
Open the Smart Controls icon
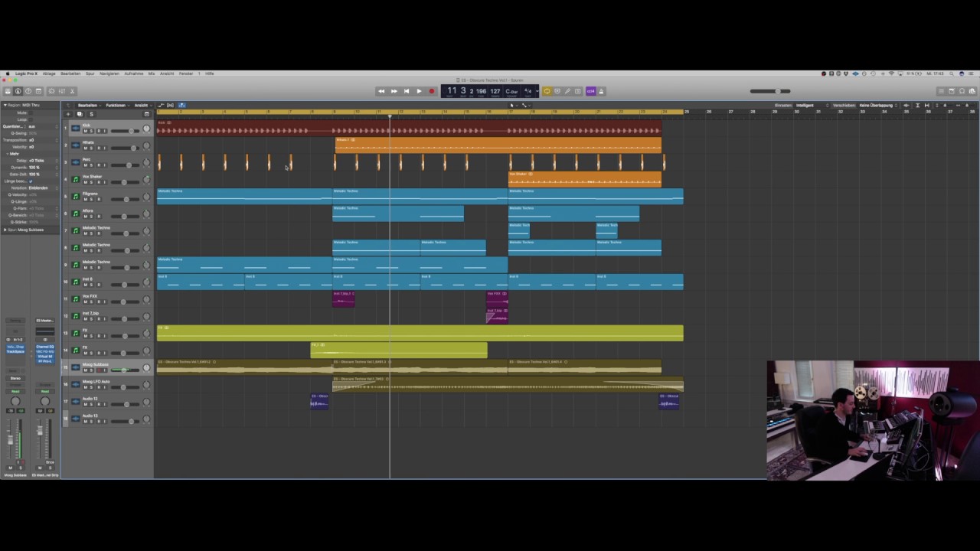click(x=51, y=91)
